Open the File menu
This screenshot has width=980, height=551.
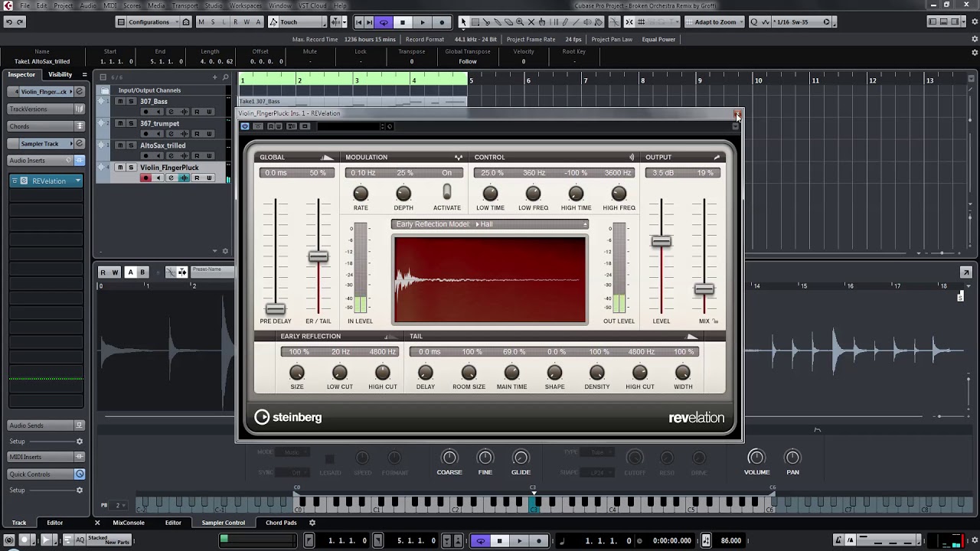pos(25,5)
